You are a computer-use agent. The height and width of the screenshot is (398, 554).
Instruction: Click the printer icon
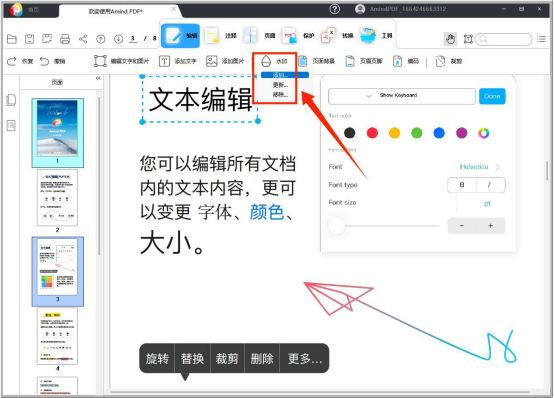(x=65, y=39)
